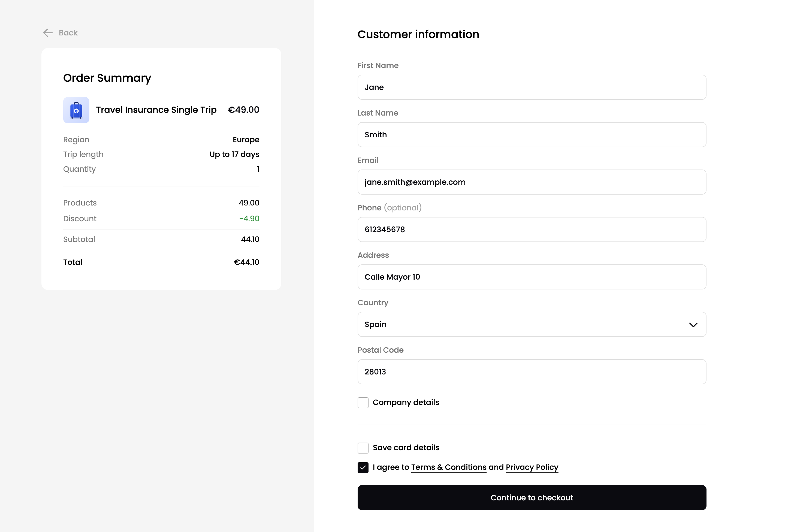
Task: Click the Europe region value
Action: click(x=246, y=140)
